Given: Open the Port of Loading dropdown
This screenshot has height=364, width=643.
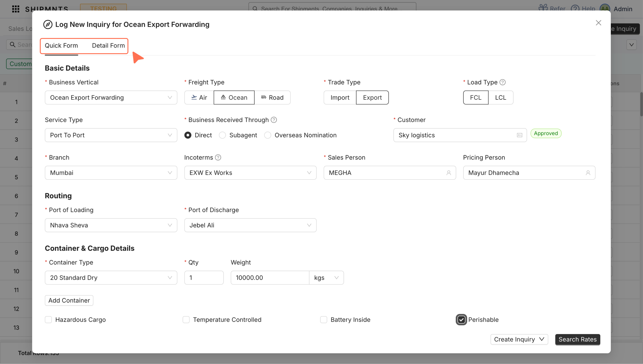Looking at the screenshot, I should click(x=111, y=225).
